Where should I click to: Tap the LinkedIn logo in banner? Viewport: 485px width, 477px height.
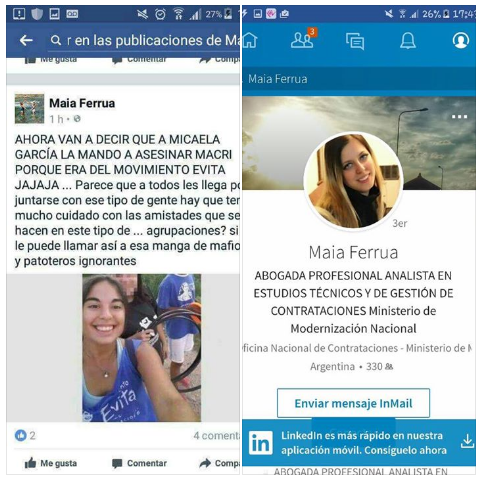pos(261,443)
